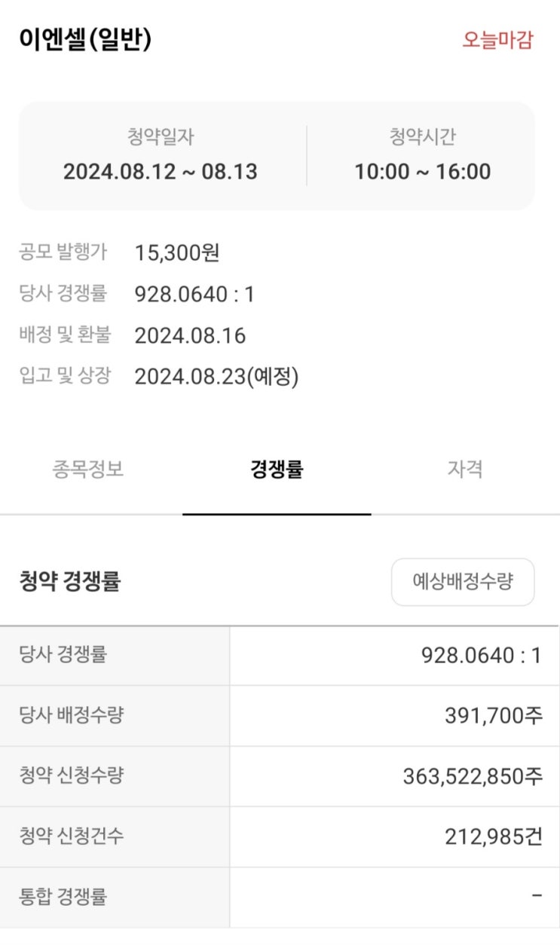Viewport: 560px width, 945px height.
Task: Click the 공모 발행가 label
Action: tap(63, 252)
